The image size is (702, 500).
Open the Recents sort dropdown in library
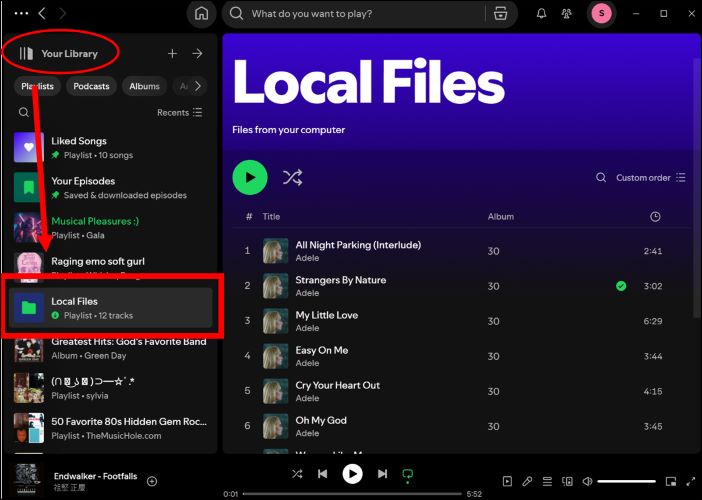pyautogui.click(x=179, y=113)
